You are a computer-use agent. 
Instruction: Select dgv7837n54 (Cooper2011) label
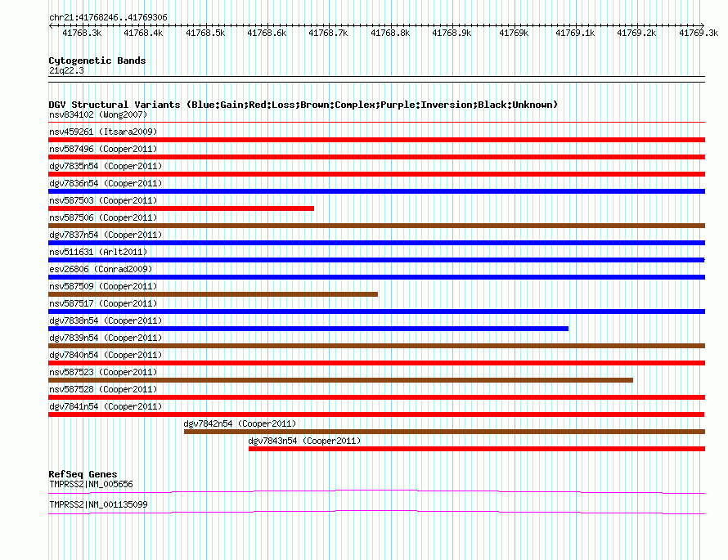pos(106,235)
